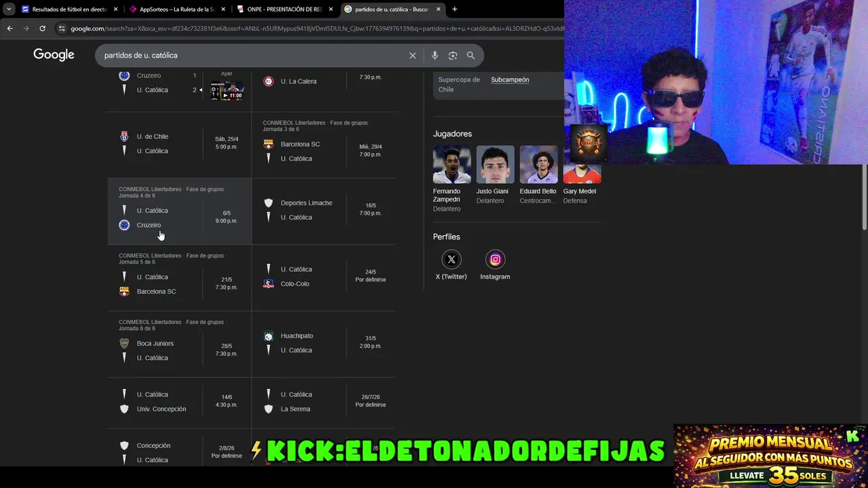Screen dimensions: 868x488
Task: Play the Cruzeiro vs U. Católica highlights video
Action: 226,90
